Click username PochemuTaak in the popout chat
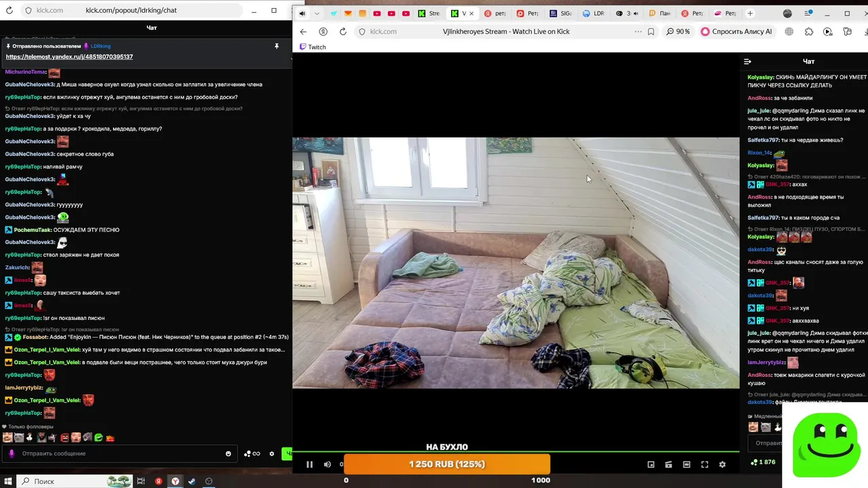Image resolution: width=868 pixels, height=488 pixels. pos(31,230)
